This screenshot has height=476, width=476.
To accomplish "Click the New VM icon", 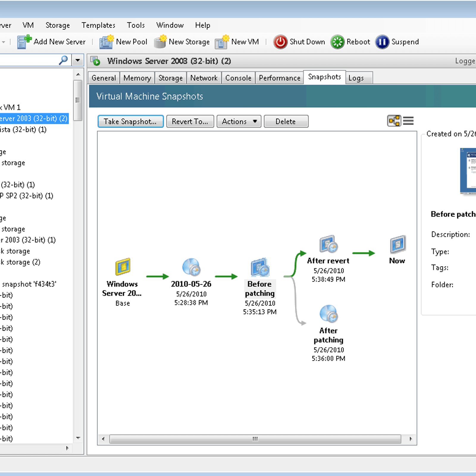I will 222,42.
